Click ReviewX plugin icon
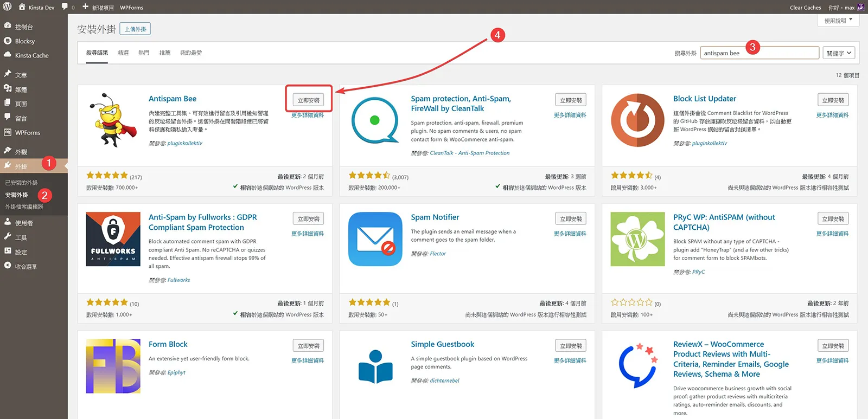This screenshot has width=868, height=419. 637,366
